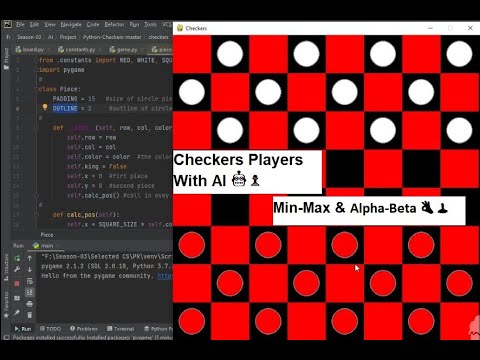Open the Structure side tool window
Image resolution: width=480 pixels, height=360 pixels.
[6, 268]
